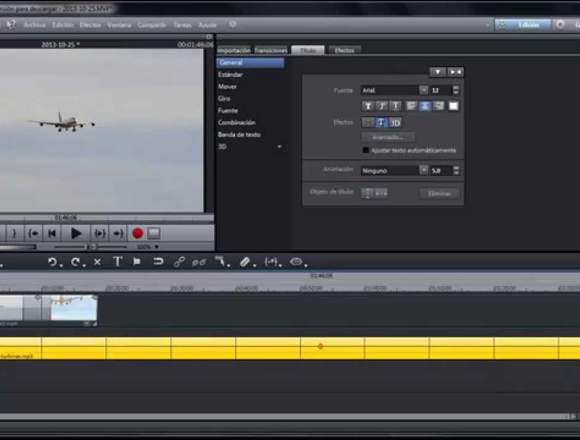The image size is (580, 440).
Task: Open the Arial font dropdown
Action: click(424, 90)
